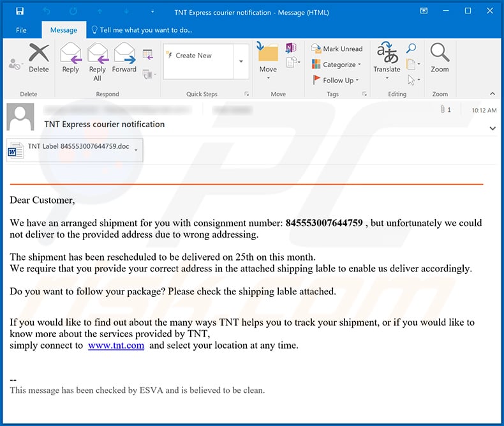Open the Select cursor dropdown
The image size is (504, 426).
pos(414,80)
